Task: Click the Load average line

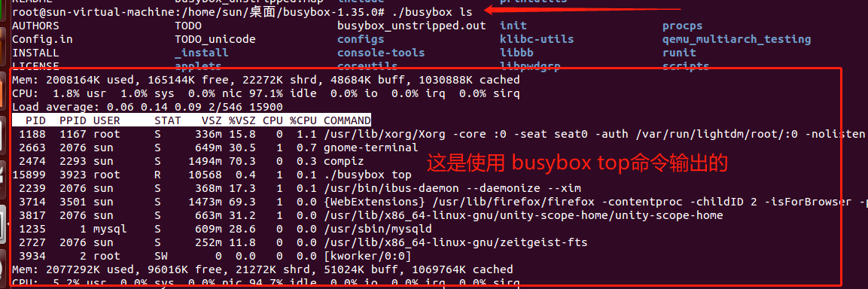Action: (x=148, y=107)
